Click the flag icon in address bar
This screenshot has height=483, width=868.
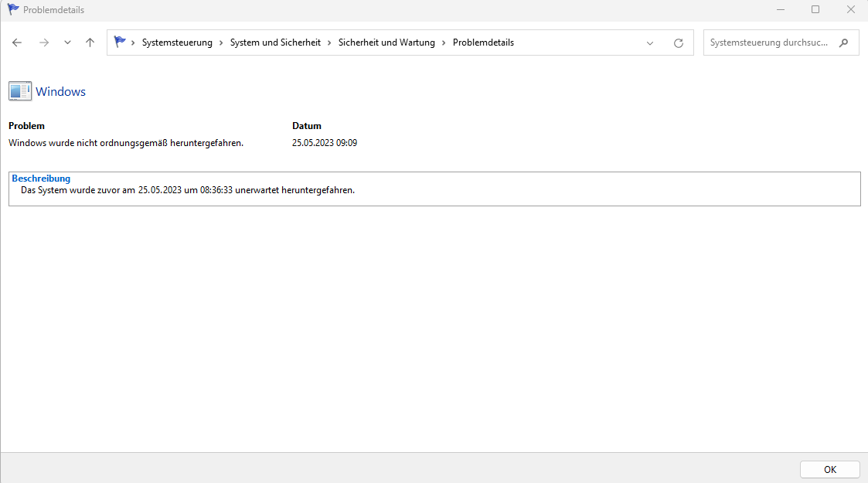(x=120, y=42)
